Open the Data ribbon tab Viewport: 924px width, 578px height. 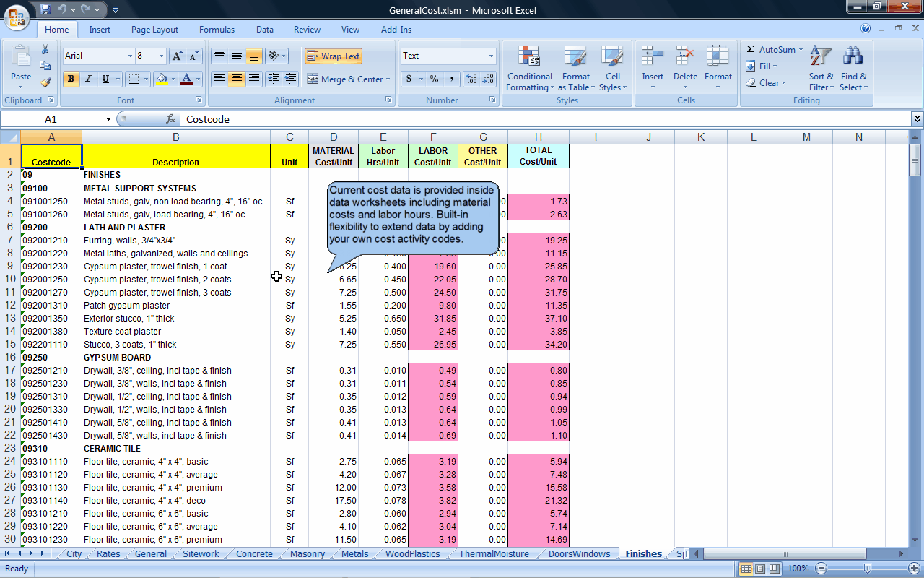click(265, 30)
